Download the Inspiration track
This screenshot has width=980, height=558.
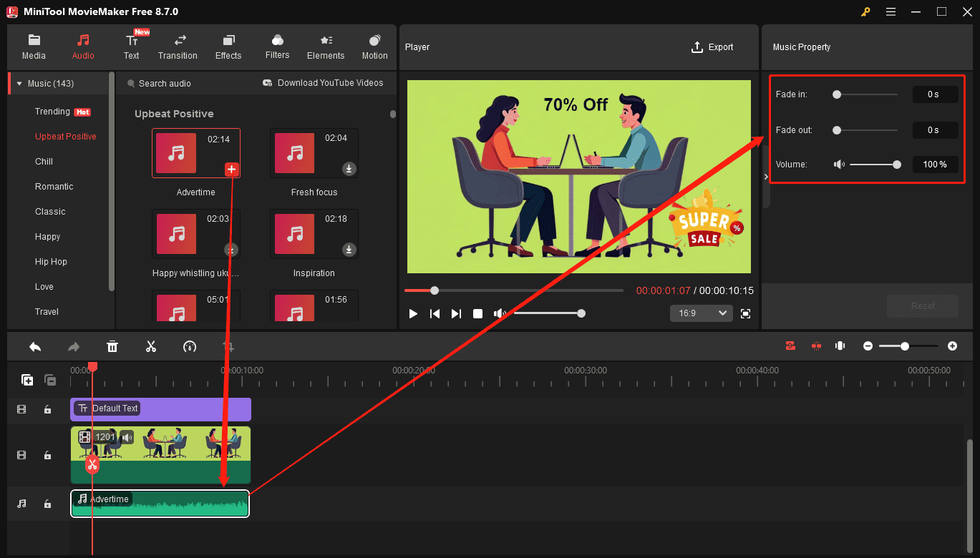pyautogui.click(x=349, y=250)
